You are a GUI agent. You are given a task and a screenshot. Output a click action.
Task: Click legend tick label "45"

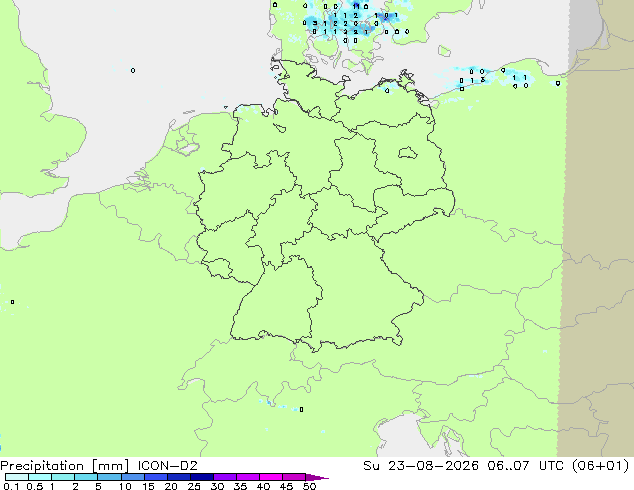point(286,486)
